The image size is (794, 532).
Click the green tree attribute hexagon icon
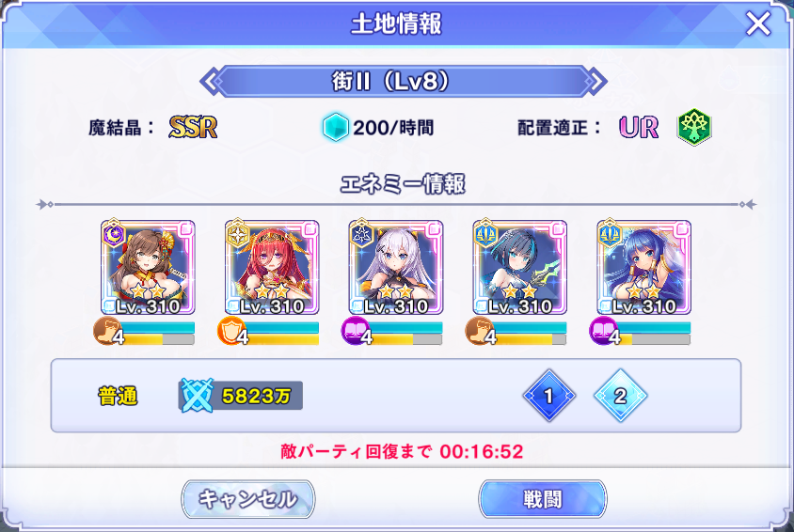(x=694, y=127)
